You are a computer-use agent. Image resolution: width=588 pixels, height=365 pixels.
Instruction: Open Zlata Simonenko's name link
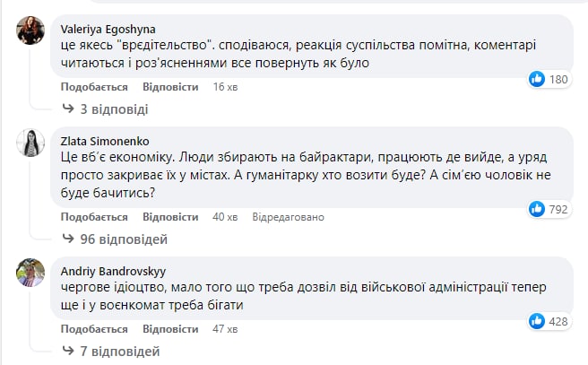[104, 140]
